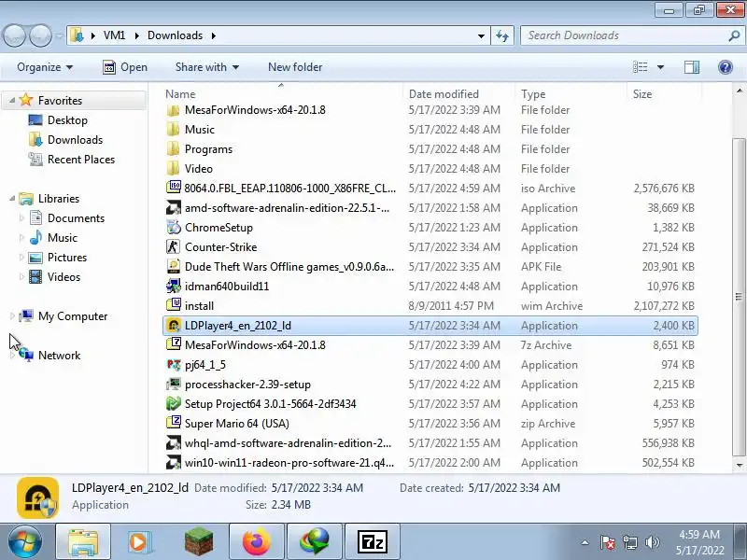The width and height of the screenshot is (747, 560).
Task: Click the volume speaker tray icon
Action: click(x=652, y=542)
